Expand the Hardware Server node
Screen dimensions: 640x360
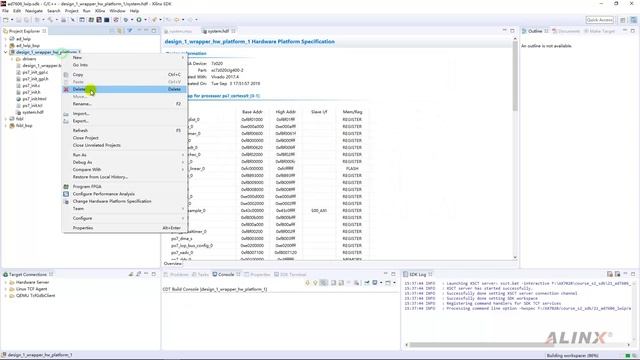point(6,282)
